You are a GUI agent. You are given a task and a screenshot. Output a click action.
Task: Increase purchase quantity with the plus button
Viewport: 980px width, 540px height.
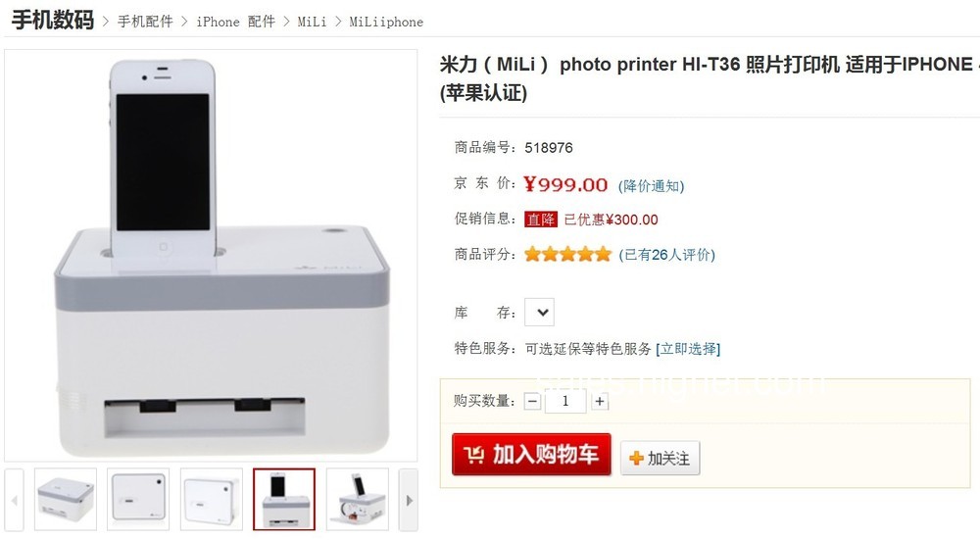pos(600,401)
